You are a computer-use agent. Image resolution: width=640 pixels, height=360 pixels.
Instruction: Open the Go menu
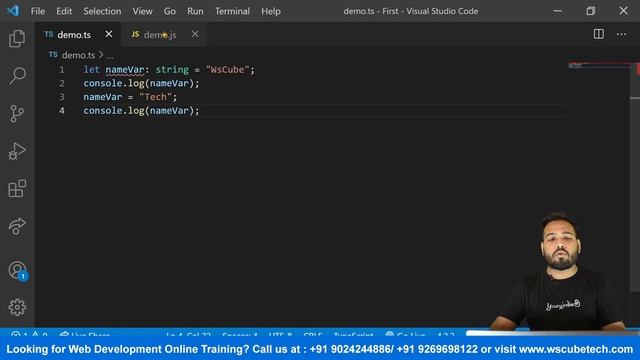170,11
